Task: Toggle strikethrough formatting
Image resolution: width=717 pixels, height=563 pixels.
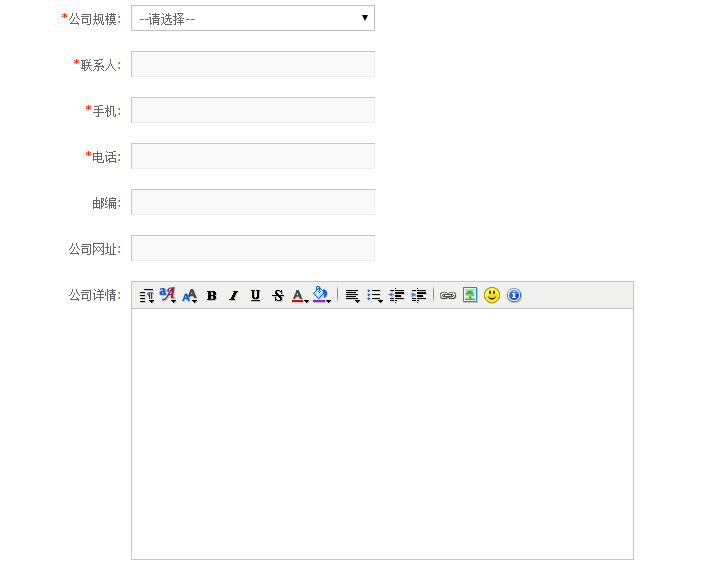Action: 278,295
